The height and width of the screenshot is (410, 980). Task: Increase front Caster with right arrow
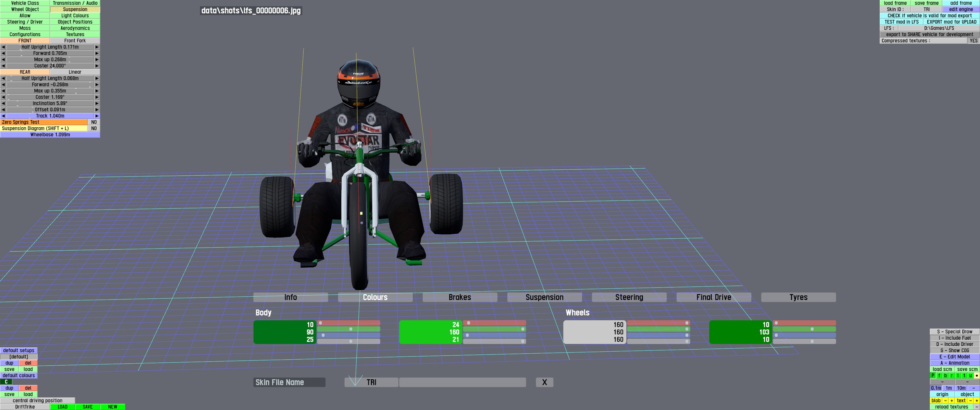(x=97, y=66)
